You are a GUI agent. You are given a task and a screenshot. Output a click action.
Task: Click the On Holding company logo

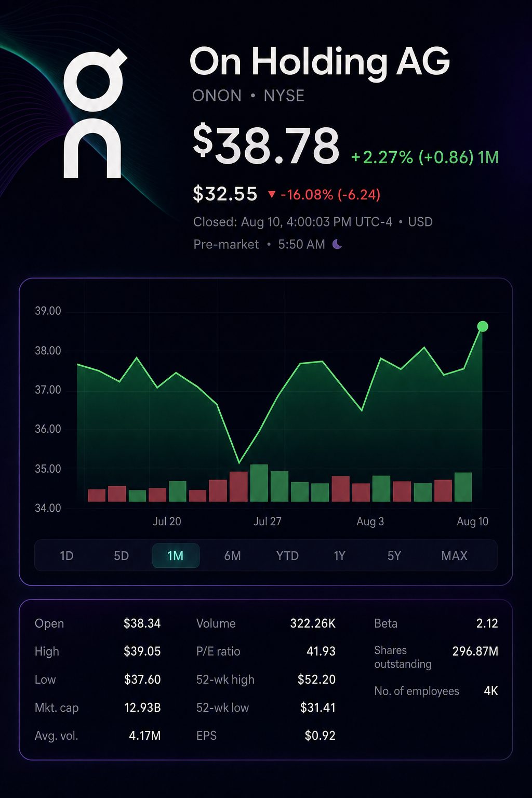coord(95,114)
